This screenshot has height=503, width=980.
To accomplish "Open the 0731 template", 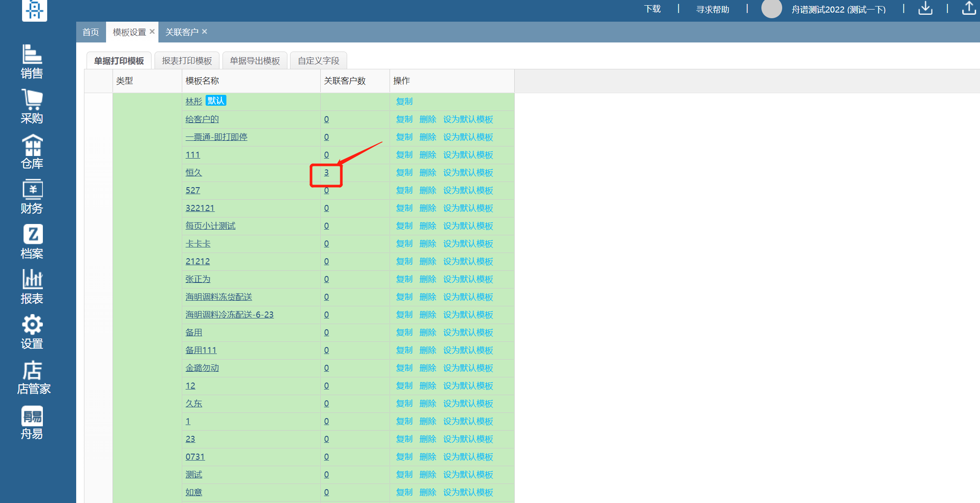I will pos(195,457).
